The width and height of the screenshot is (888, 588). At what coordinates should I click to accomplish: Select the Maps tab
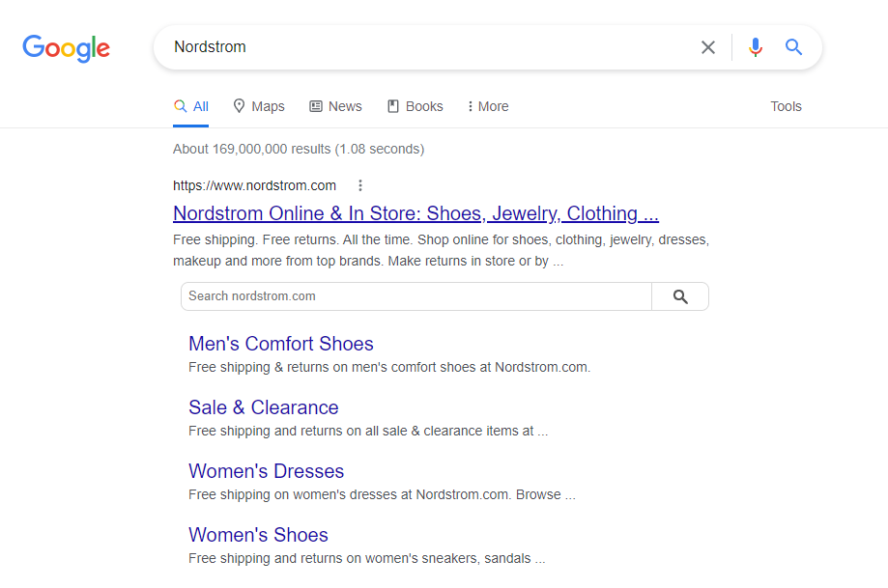click(x=259, y=106)
